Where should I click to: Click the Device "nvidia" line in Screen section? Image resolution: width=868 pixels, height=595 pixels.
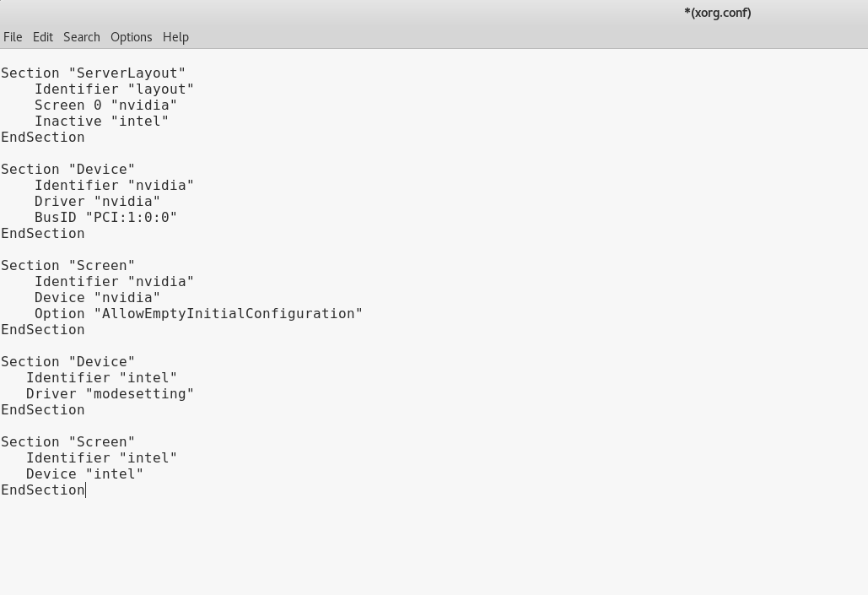pos(98,298)
